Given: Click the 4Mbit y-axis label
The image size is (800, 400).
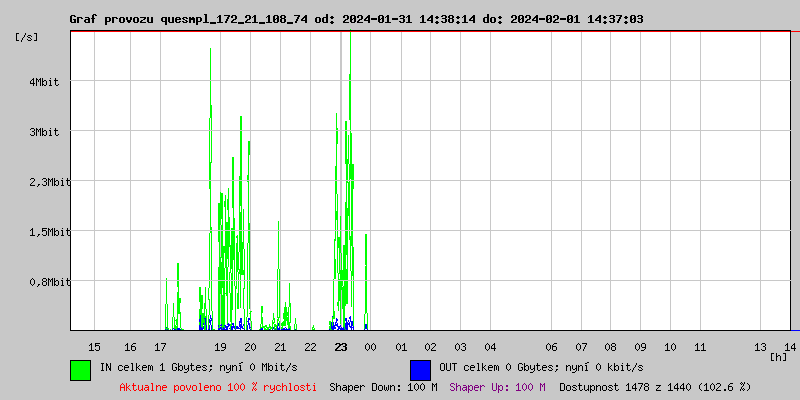Looking at the screenshot, I should [44, 82].
